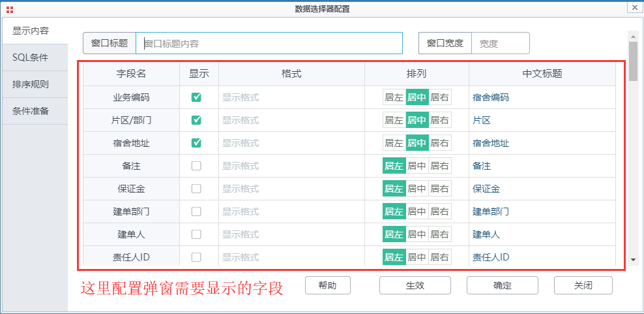Screen dimensions: 644x314
Task: Set 业务编码 alignment to 居左
Action: point(394,97)
